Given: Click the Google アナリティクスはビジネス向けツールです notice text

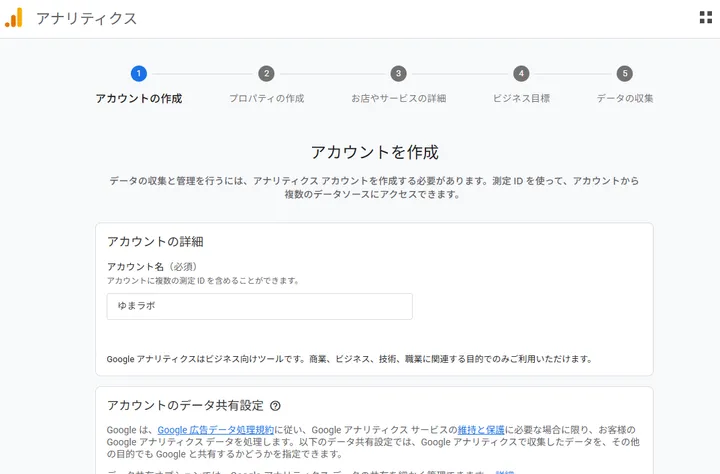Looking at the screenshot, I should click(x=350, y=359).
